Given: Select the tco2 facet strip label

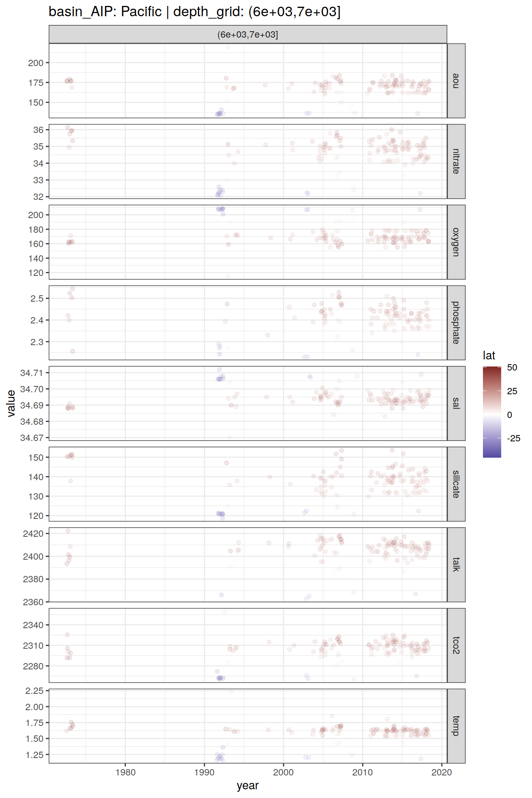Looking at the screenshot, I should tap(456, 645).
